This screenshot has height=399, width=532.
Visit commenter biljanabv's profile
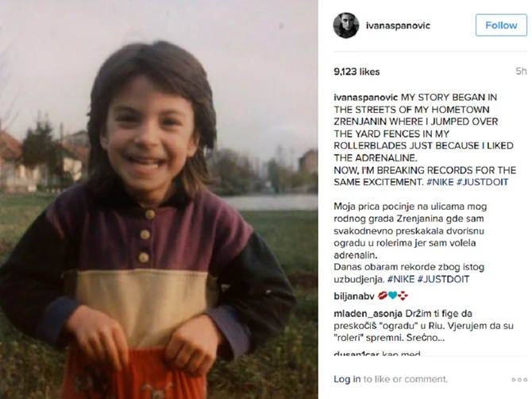(x=353, y=295)
